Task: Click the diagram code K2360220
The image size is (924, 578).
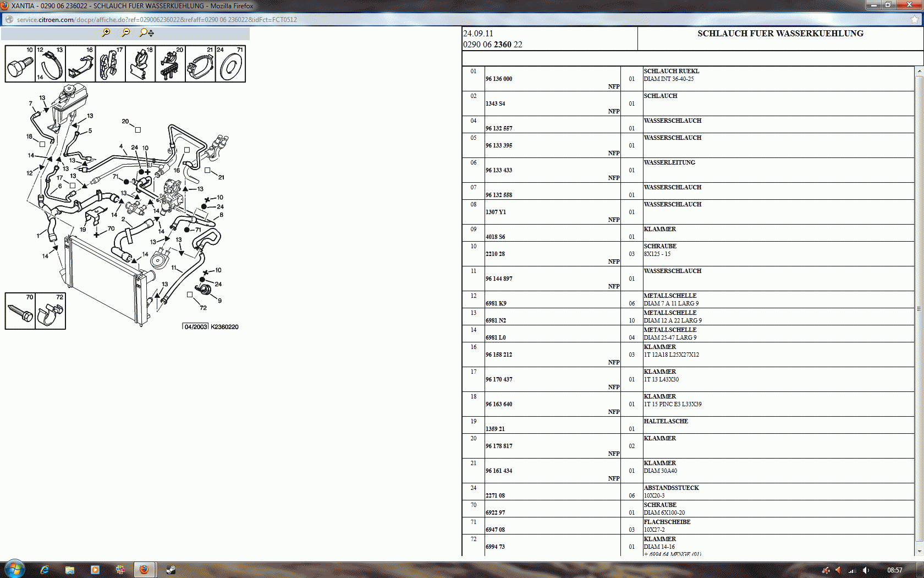Action: coord(224,327)
